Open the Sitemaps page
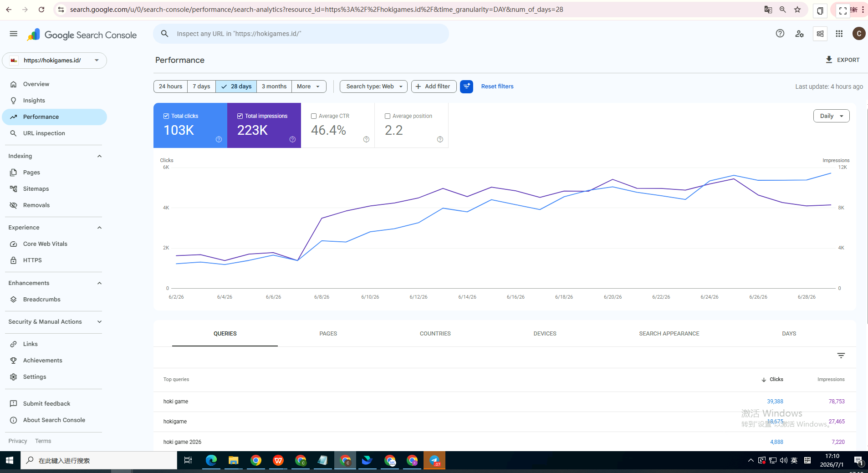868x473 pixels. tap(55, 189)
